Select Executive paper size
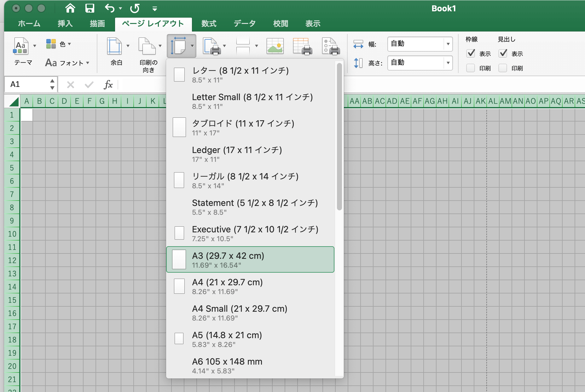Viewport: 585px width, 392px height. coord(250,233)
